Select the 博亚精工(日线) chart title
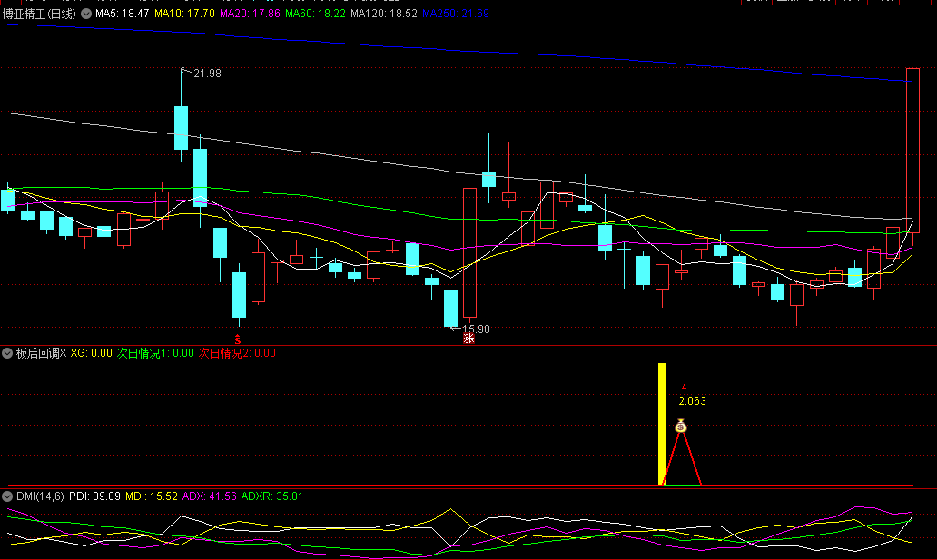This screenshot has height=560, width=937. pyautogui.click(x=39, y=14)
